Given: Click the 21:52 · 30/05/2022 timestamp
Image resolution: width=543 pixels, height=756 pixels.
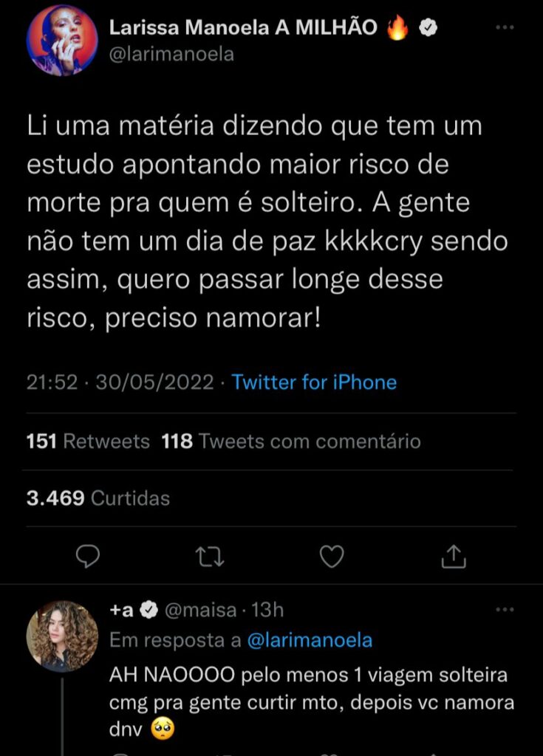Looking at the screenshot, I should click(x=120, y=382).
